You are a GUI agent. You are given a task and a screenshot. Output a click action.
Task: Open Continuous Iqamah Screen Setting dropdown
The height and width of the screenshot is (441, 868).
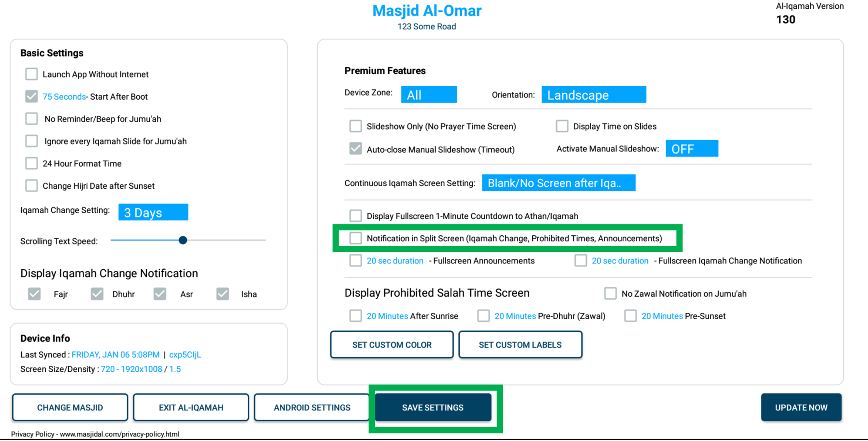[558, 183]
